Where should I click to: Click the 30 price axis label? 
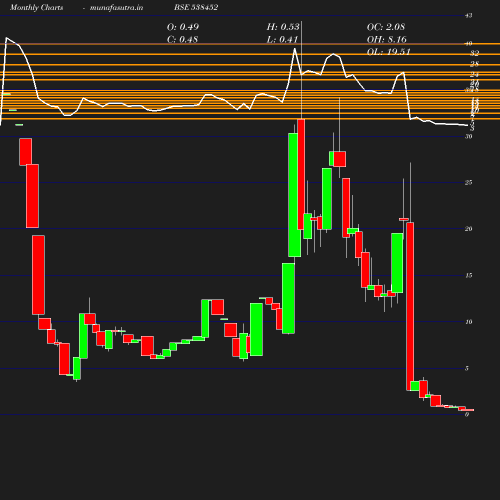(469, 136)
